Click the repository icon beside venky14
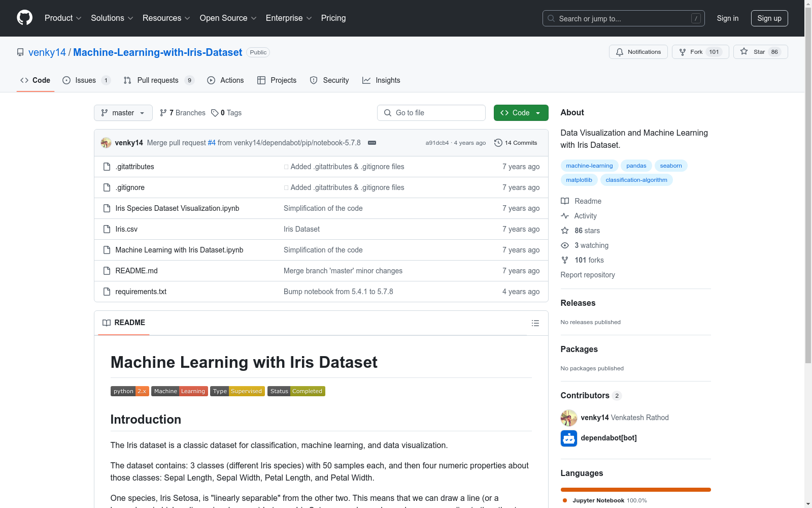Screen dimensions: 812x508 [x=20, y=52]
